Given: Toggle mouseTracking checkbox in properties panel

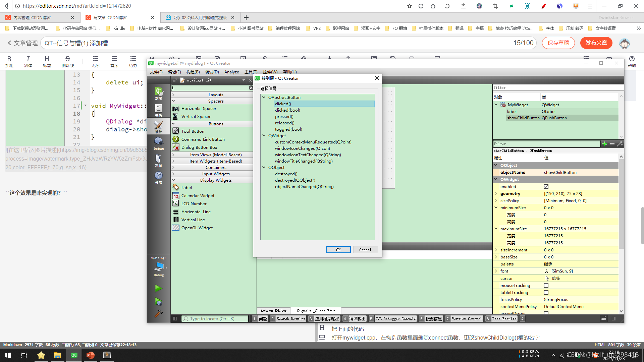Looking at the screenshot, I should tap(546, 285).
